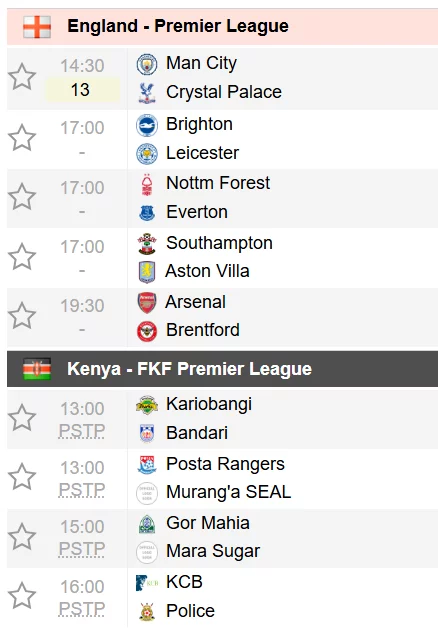
Task: Open the Aston Villa team link
Action: pyautogui.click(x=207, y=271)
